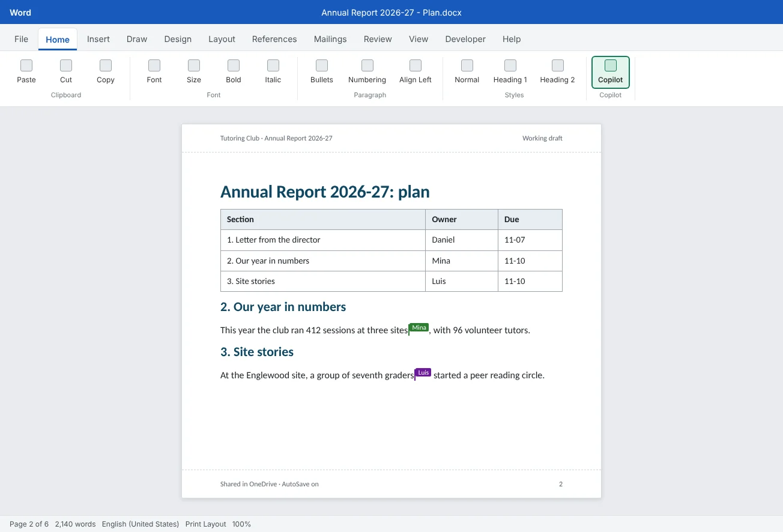Screen dimensions: 783x532
Task: Click the 'Annual Report 2026-27: plan' title
Action: point(325,192)
